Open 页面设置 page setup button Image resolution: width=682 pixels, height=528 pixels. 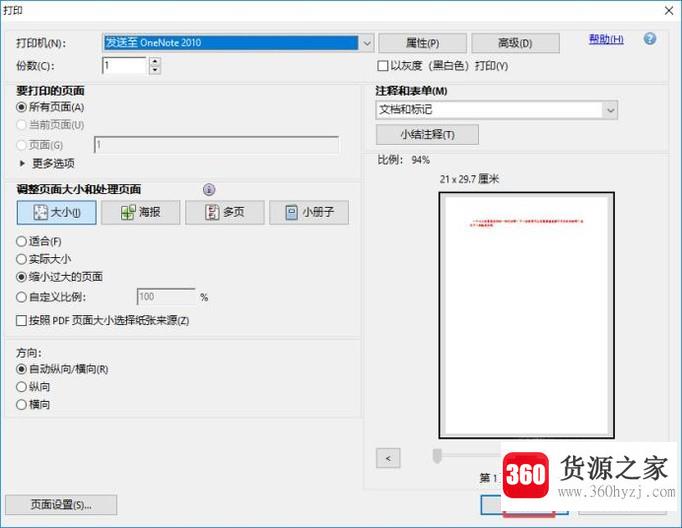61,505
